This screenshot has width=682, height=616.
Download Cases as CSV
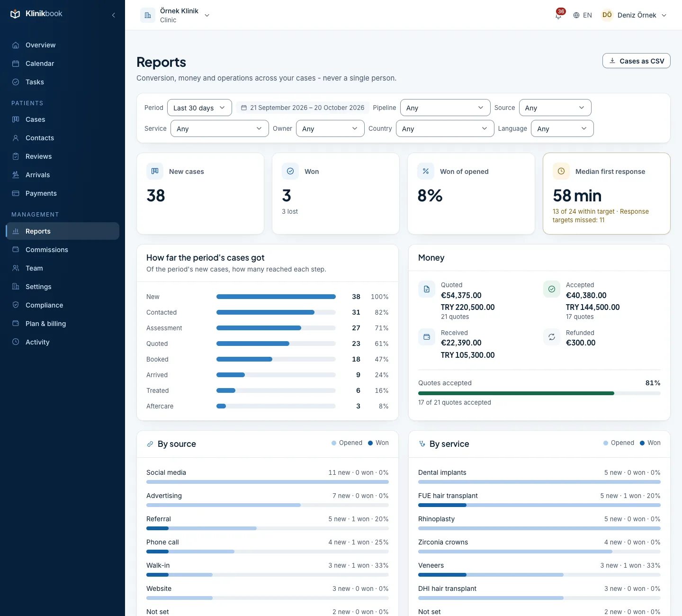[636, 61]
